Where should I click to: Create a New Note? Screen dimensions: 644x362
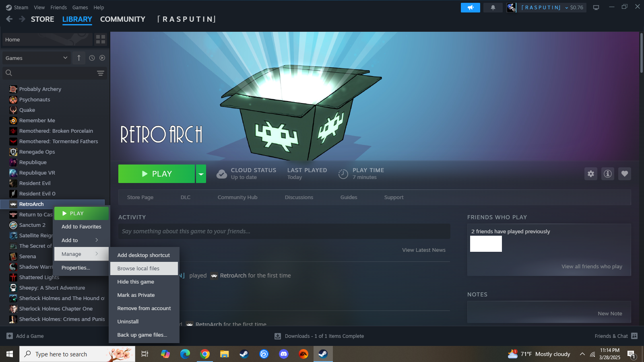(x=610, y=313)
